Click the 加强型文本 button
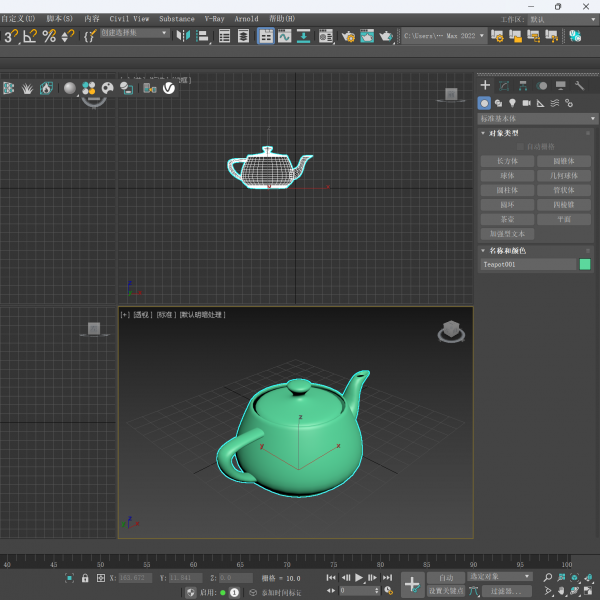Screen dimensions: 600x600 [507, 234]
